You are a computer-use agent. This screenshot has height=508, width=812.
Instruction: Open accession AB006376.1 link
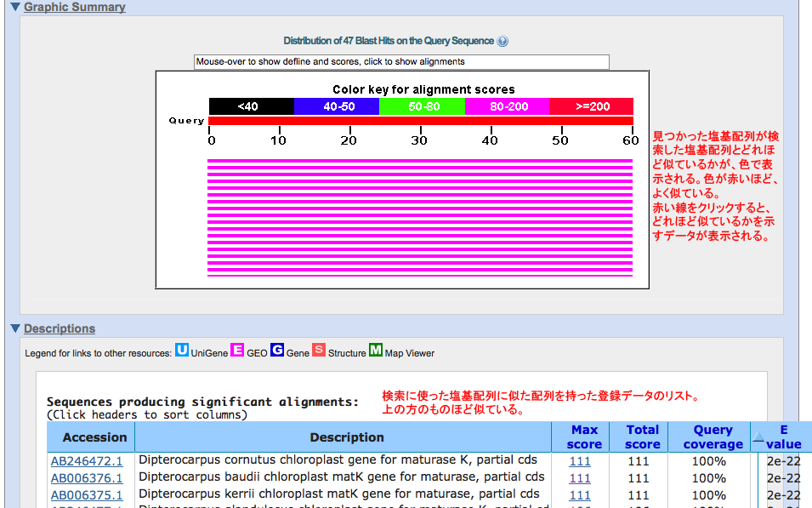87,478
